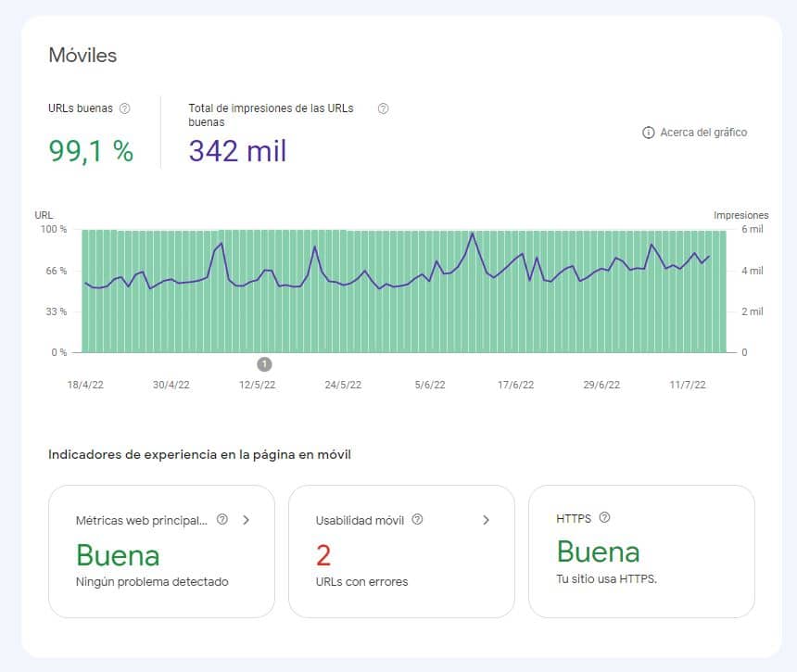
Task: Click help icon next to URLs buenas
Action: 124,108
